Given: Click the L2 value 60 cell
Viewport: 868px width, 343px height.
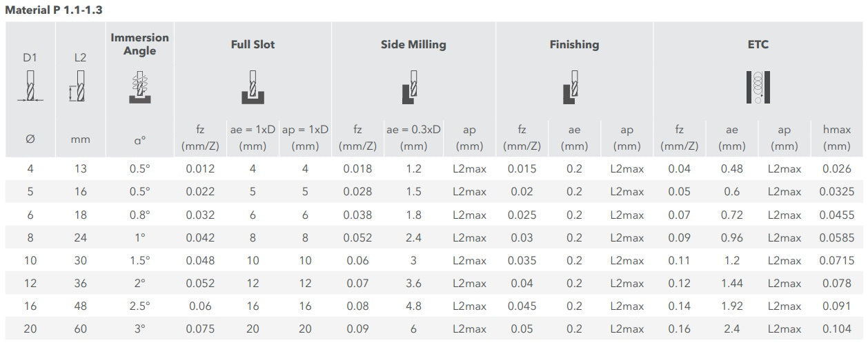Looking at the screenshot, I should [80, 329].
